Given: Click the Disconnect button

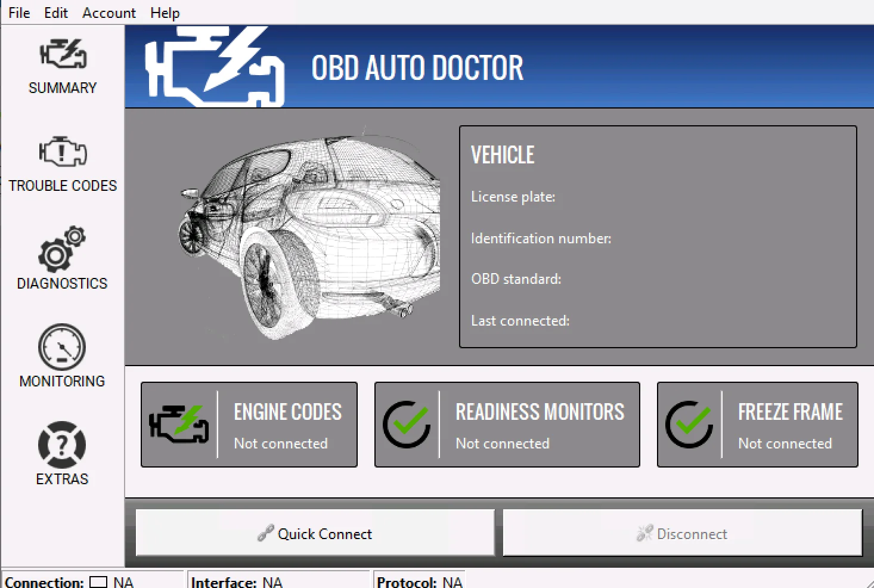Looking at the screenshot, I should [x=682, y=533].
